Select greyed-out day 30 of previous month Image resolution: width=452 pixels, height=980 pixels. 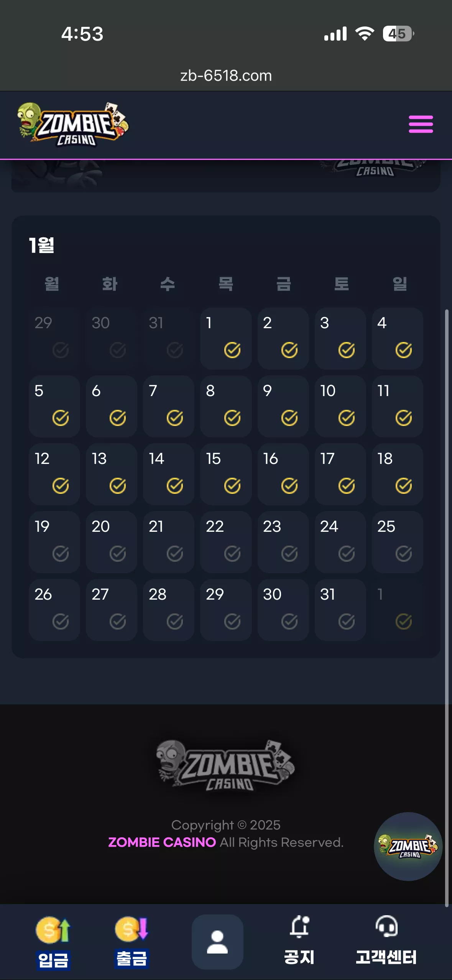pyautogui.click(x=112, y=338)
